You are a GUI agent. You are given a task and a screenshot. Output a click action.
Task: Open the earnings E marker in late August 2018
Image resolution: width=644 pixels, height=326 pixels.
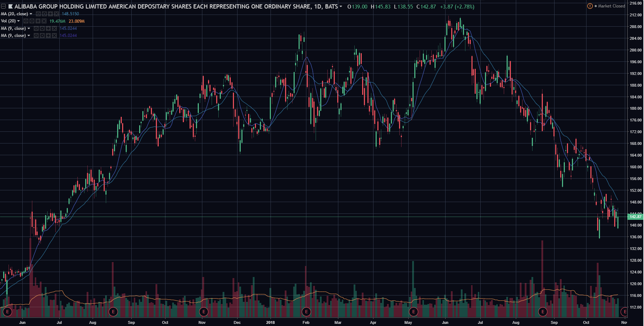pos(542,312)
